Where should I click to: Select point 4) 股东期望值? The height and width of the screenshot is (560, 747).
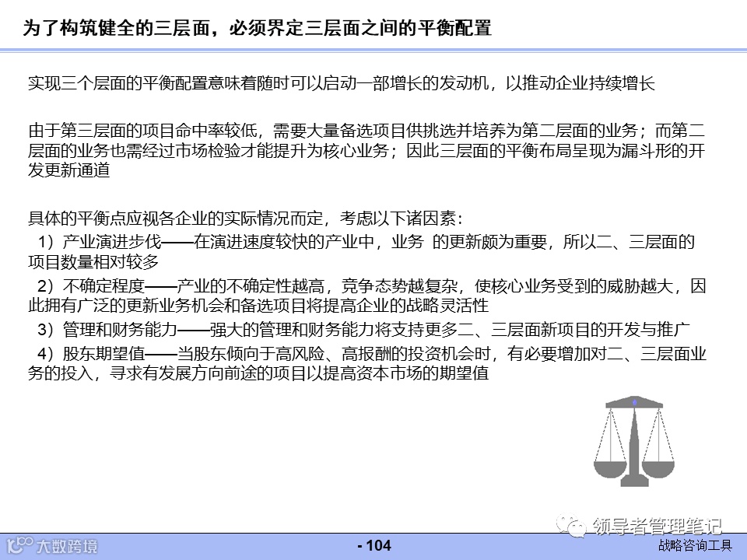(366, 363)
